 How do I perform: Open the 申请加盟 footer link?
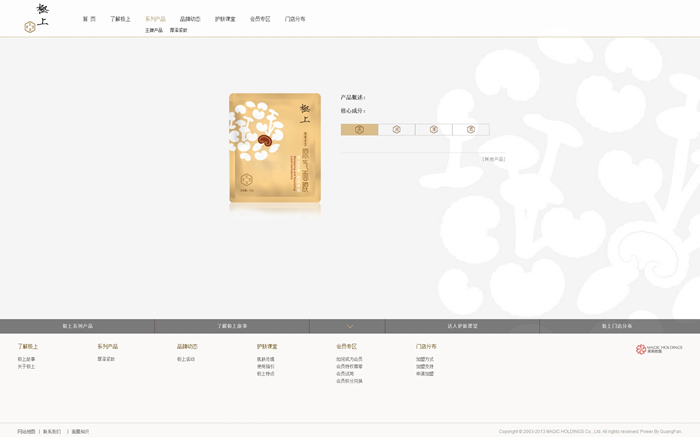pos(425,374)
